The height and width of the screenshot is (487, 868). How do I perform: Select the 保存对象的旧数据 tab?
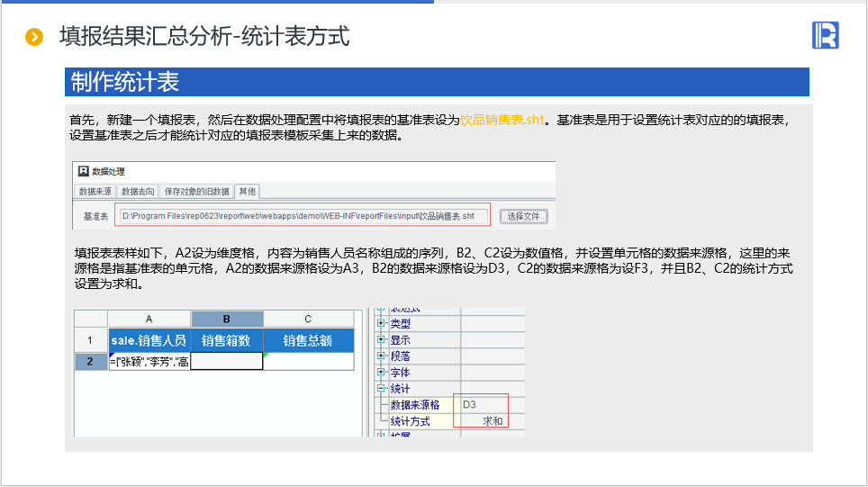click(x=196, y=192)
